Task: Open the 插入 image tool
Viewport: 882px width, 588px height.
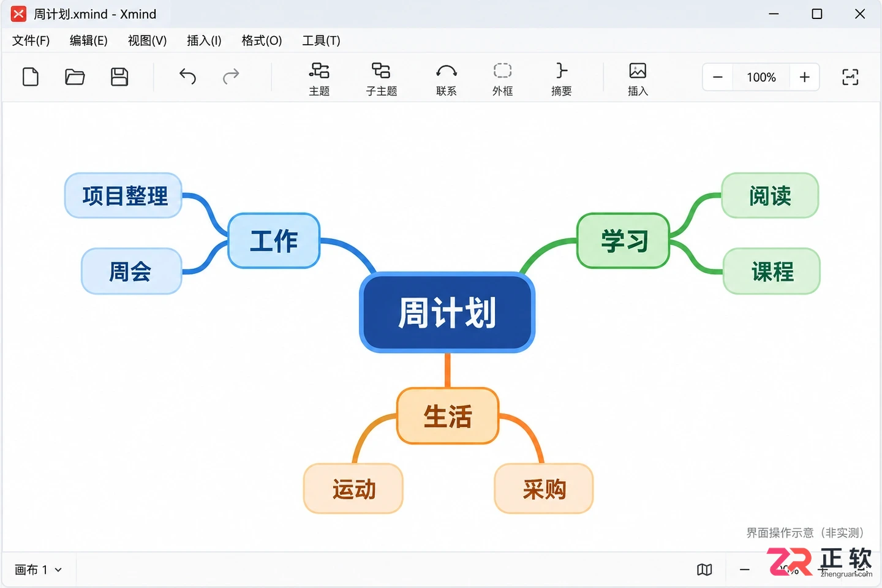Action: [x=638, y=79]
